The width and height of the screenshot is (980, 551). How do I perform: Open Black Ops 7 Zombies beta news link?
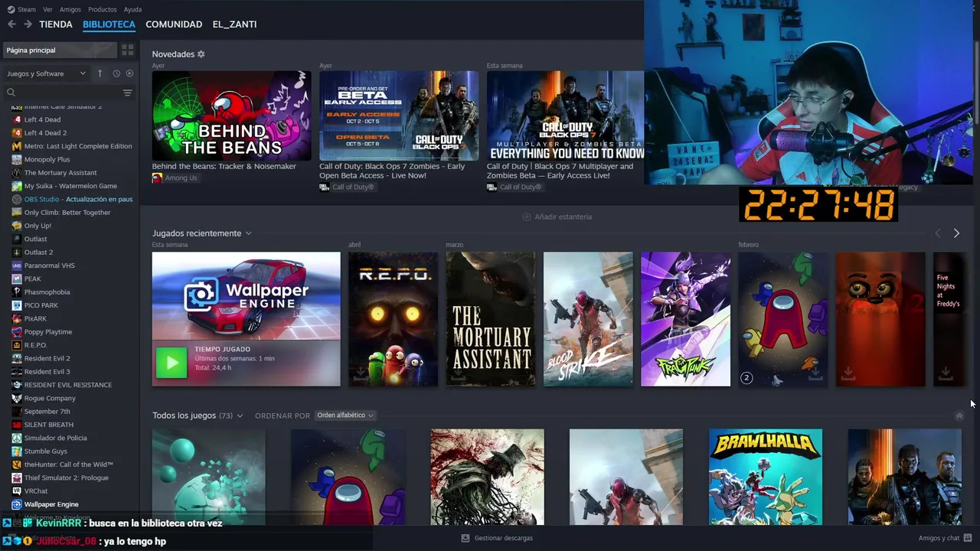tap(393, 171)
